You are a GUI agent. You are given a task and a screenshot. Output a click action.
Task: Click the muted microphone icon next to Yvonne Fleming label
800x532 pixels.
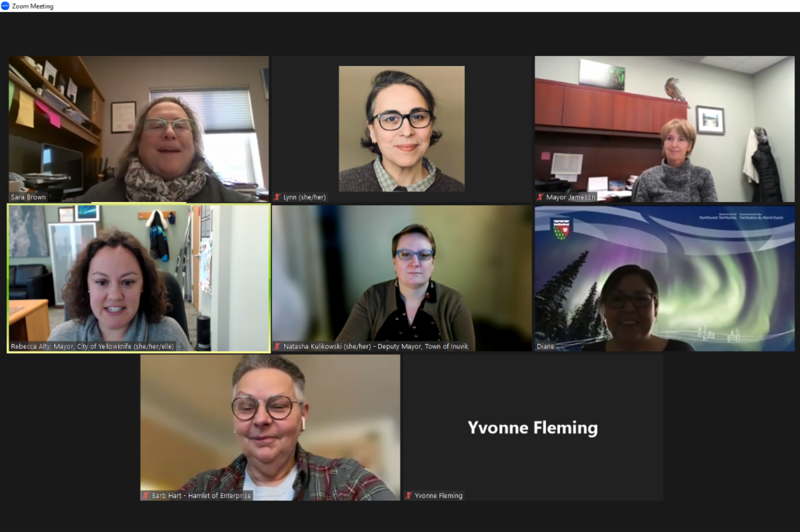click(x=409, y=495)
